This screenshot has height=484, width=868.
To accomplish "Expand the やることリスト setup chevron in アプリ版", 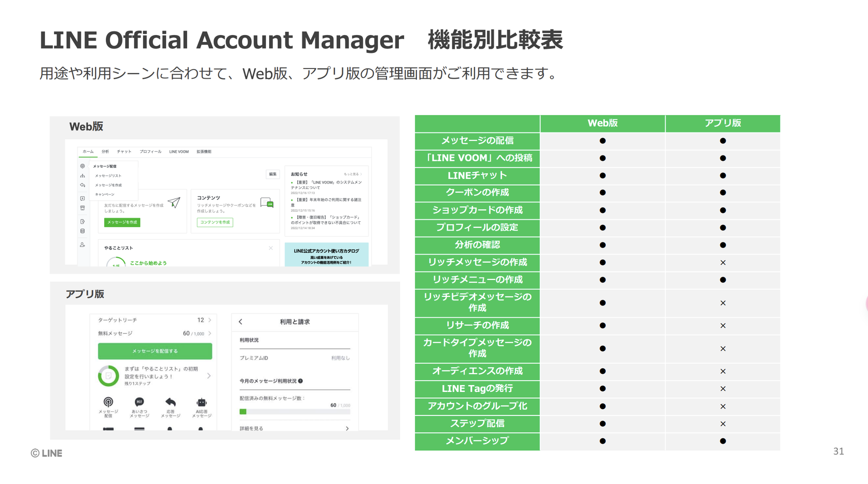I will point(209,376).
